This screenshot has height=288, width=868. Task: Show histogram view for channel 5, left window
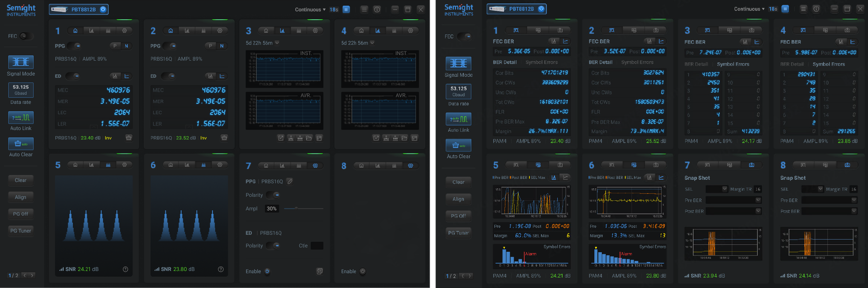tap(108, 165)
